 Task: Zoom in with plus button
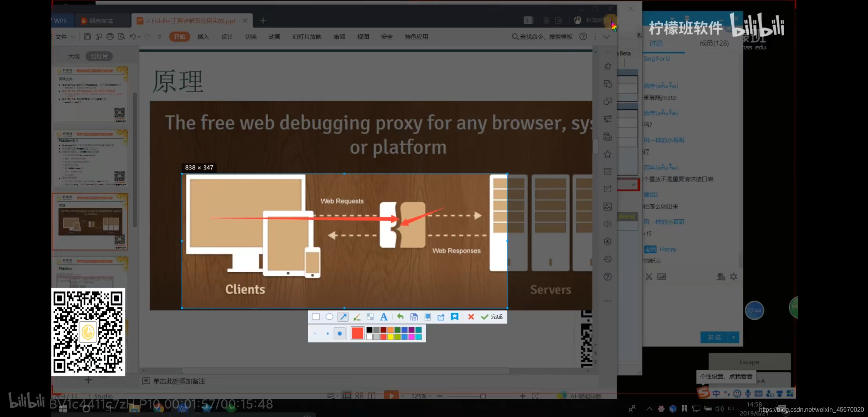pos(522,396)
